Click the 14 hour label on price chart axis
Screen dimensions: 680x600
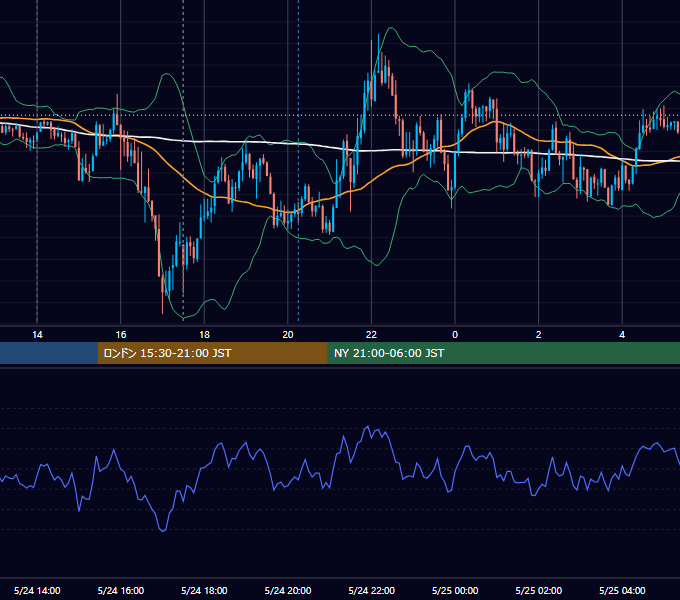pyautogui.click(x=37, y=335)
